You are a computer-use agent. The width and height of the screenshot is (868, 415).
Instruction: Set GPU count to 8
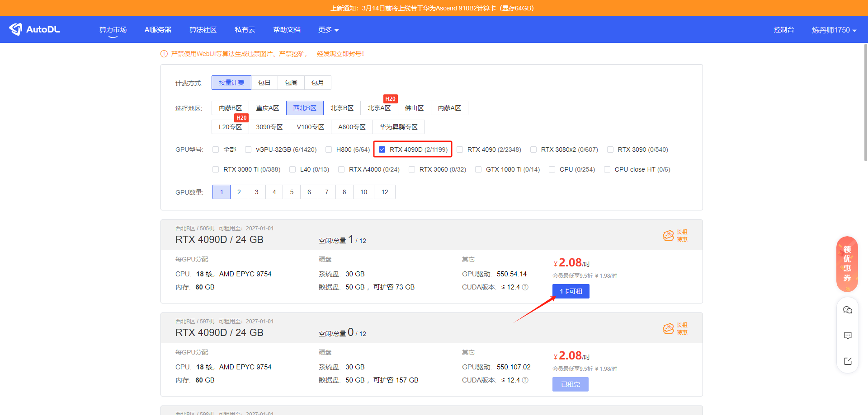[x=344, y=192]
